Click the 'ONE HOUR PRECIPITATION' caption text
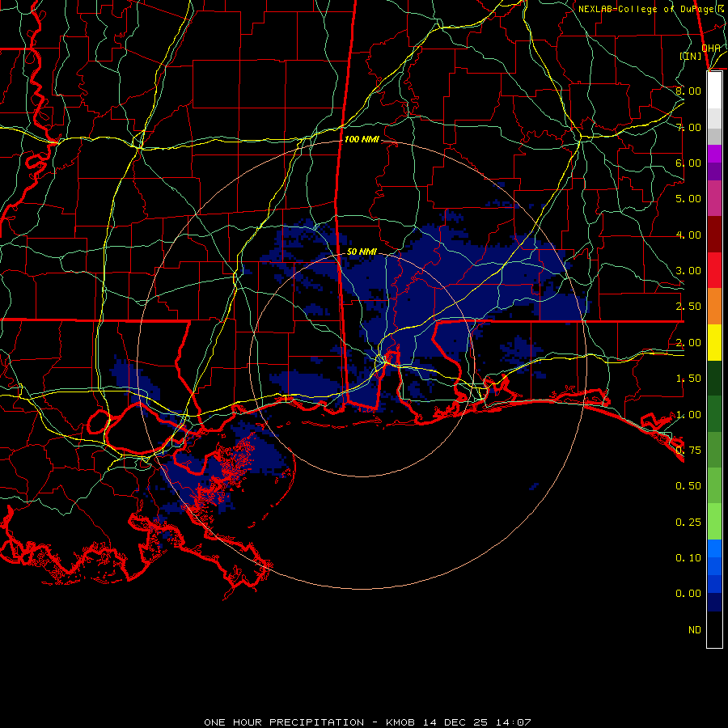Viewport: 728px width, 728px height. (284, 722)
